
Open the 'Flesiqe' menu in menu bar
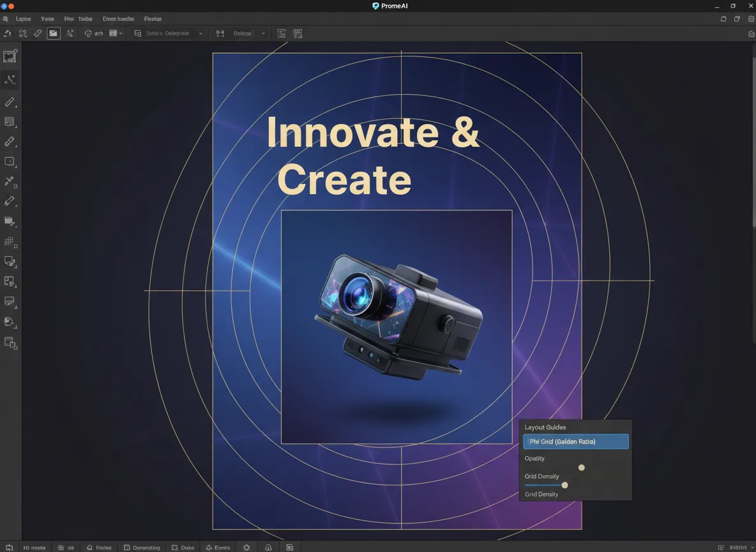[x=153, y=19]
